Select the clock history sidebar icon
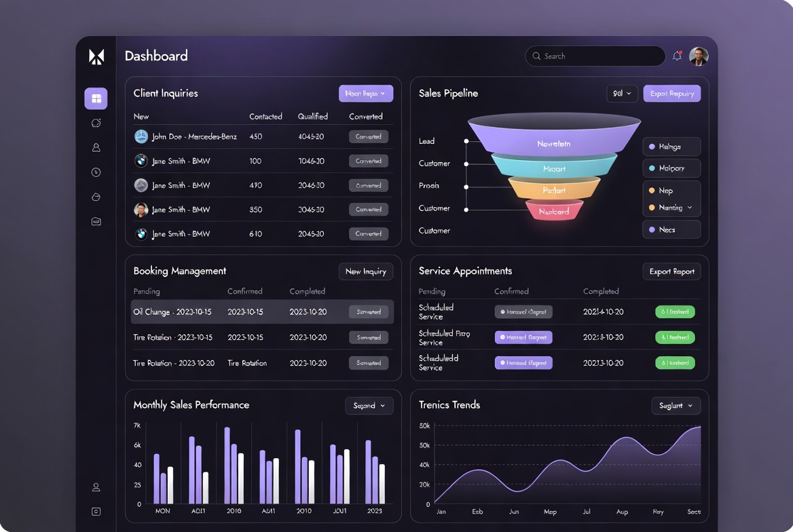The image size is (793, 532). [96, 172]
